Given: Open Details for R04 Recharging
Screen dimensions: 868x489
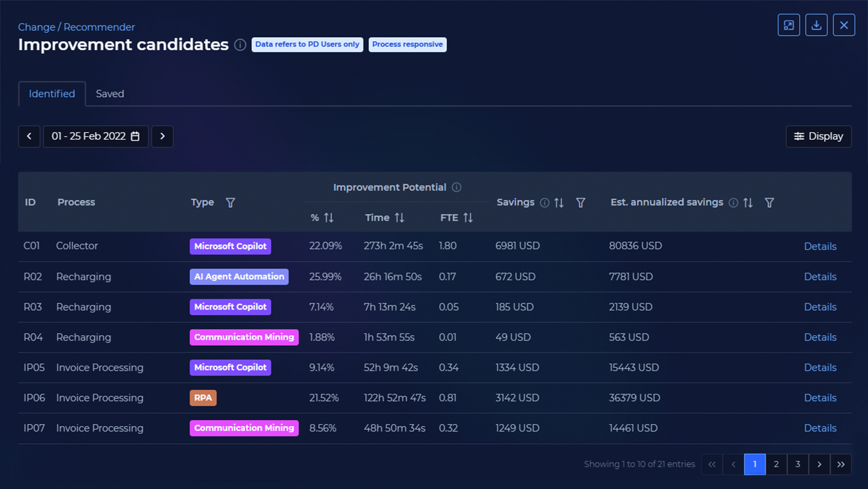Looking at the screenshot, I should point(820,337).
